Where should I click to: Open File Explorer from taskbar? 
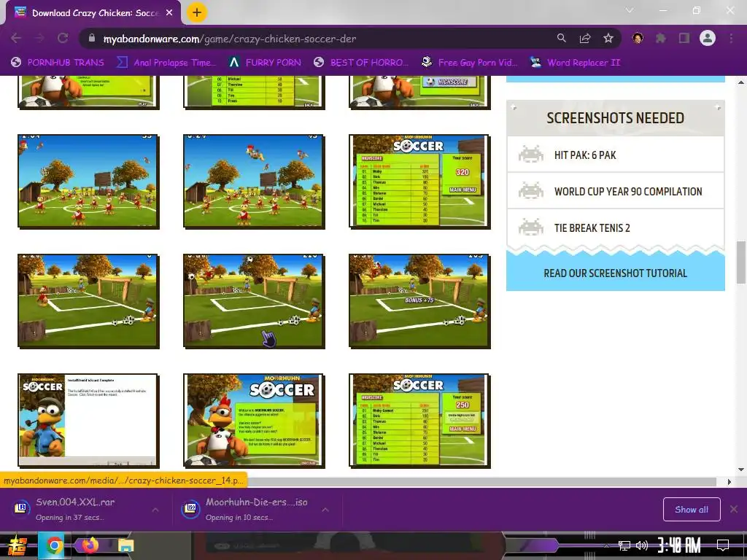[x=125, y=545]
